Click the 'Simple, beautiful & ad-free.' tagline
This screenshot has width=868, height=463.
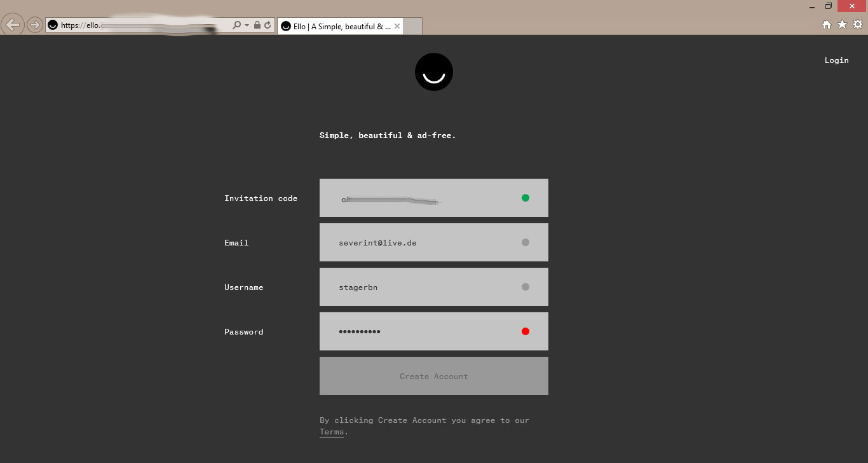388,135
